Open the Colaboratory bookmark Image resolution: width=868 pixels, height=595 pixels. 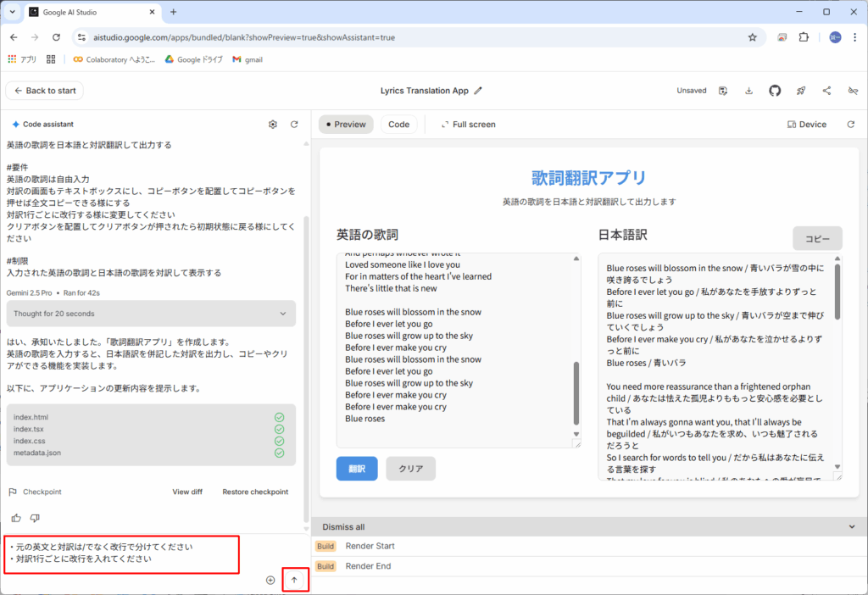click(x=114, y=59)
